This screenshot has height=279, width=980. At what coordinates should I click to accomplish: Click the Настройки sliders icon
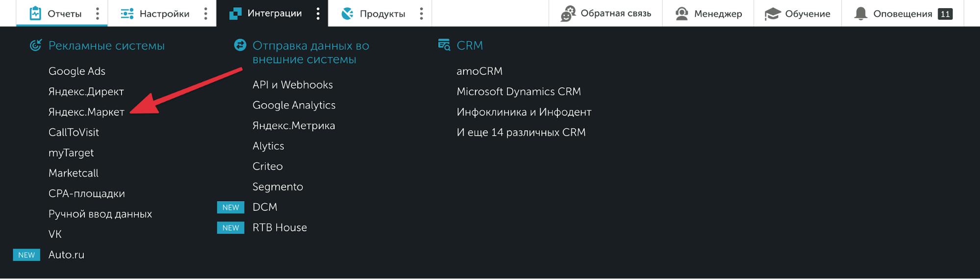tap(127, 14)
